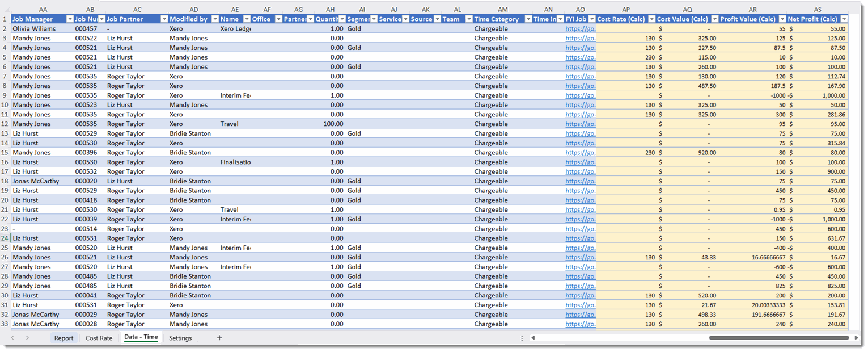Switch to the Settings sheet tab

(180, 338)
